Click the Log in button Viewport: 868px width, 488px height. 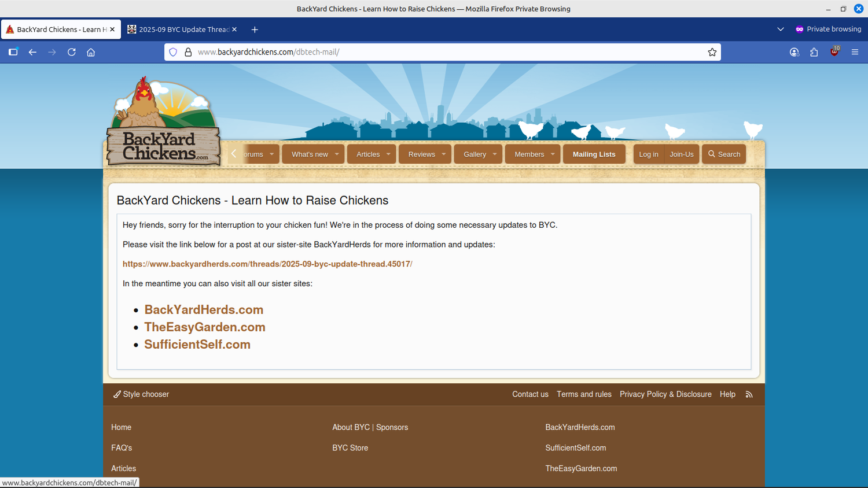tap(648, 154)
